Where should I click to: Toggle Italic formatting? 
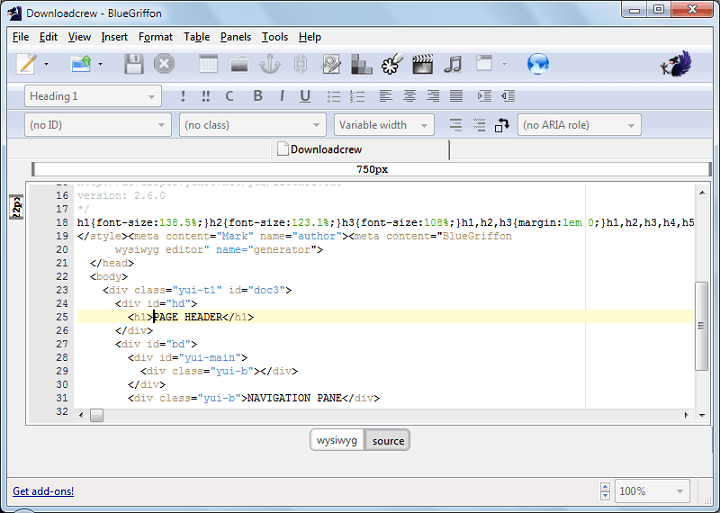point(281,96)
